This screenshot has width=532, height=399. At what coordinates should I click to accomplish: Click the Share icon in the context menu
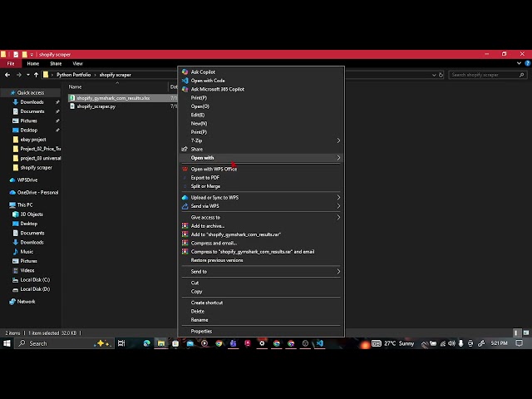185,149
